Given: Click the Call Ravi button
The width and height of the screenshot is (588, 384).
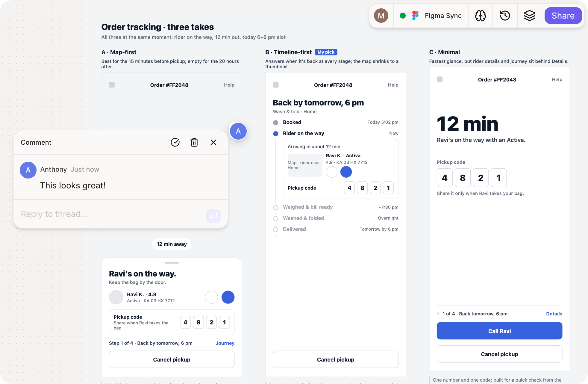Looking at the screenshot, I should pyautogui.click(x=499, y=331).
